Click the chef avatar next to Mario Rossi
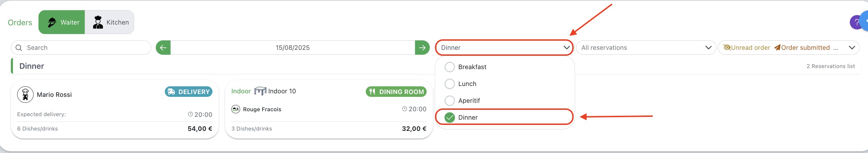Screen dimensions: 868x153 pos(25,94)
